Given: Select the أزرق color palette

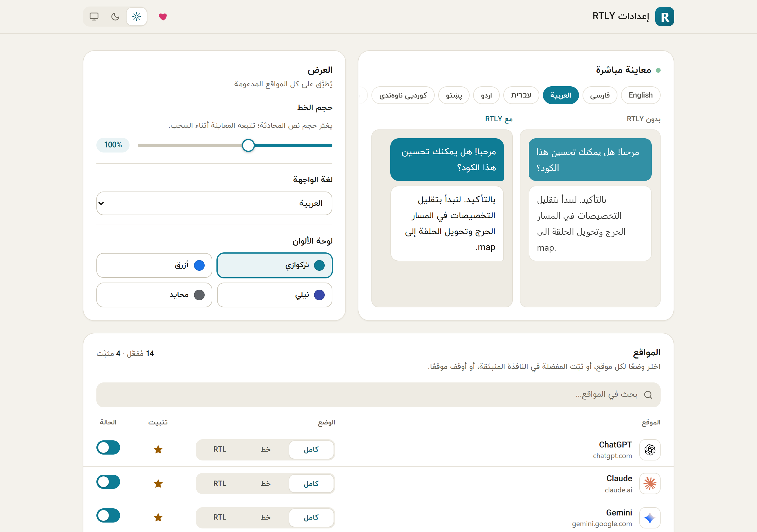Looking at the screenshot, I should (x=154, y=265).
